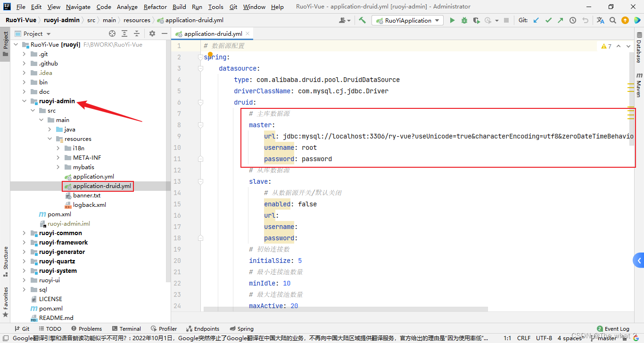Screen dimensions: 644x343
Task: Expand the mybatis folder
Action: pyautogui.click(x=58, y=167)
